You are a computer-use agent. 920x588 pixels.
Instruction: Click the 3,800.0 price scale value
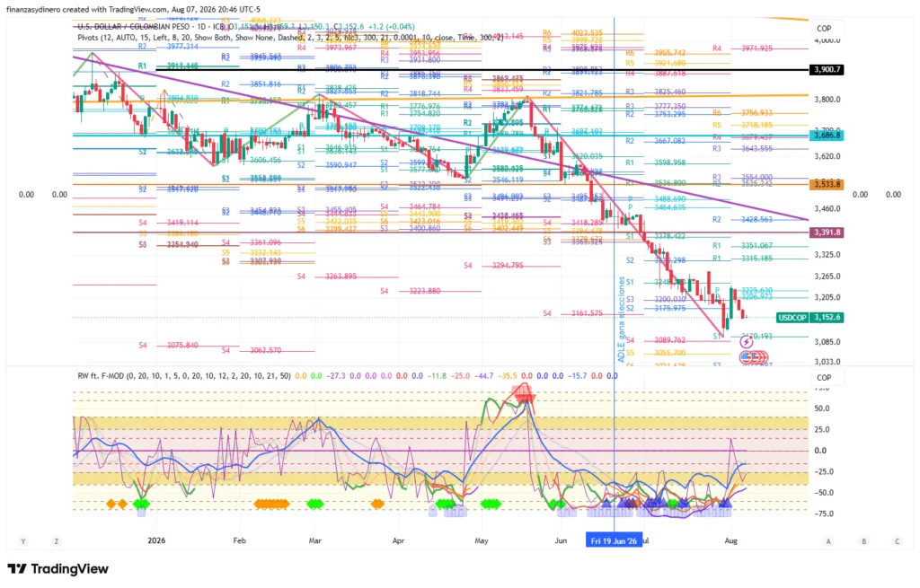[x=827, y=99]
